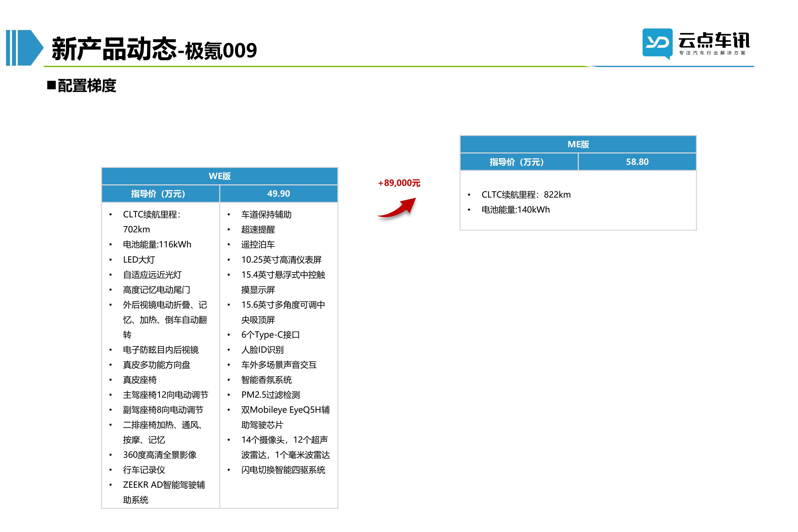798x532 pixels.
Task: Click the 车道保持辅助 list item
Action: (266, 214)
